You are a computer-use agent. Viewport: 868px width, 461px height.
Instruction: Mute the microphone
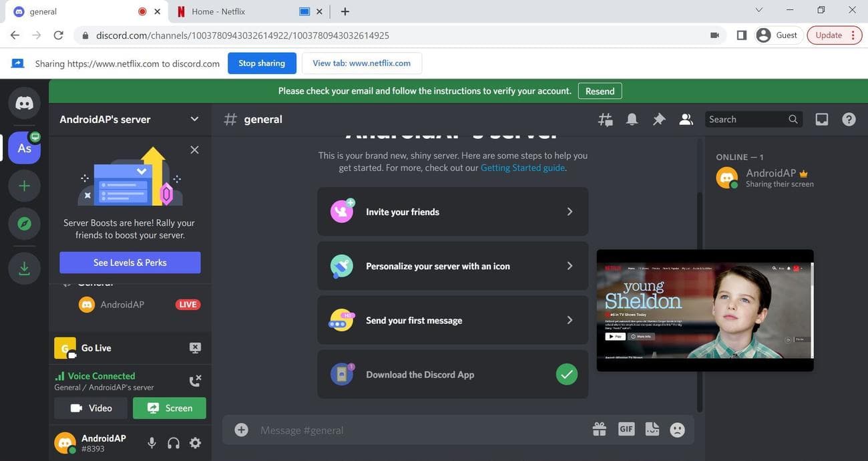152,442
